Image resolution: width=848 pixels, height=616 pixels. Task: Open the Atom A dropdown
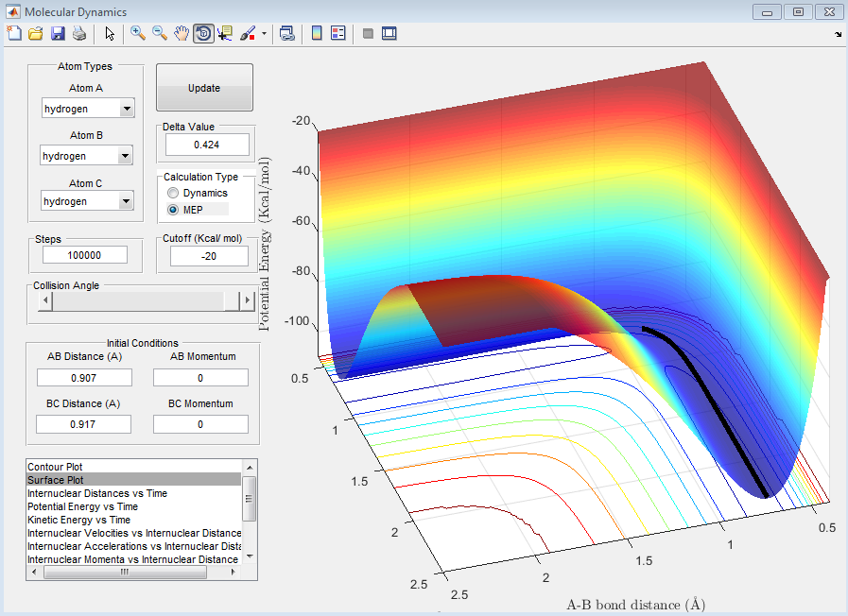[x=125, y=110]
